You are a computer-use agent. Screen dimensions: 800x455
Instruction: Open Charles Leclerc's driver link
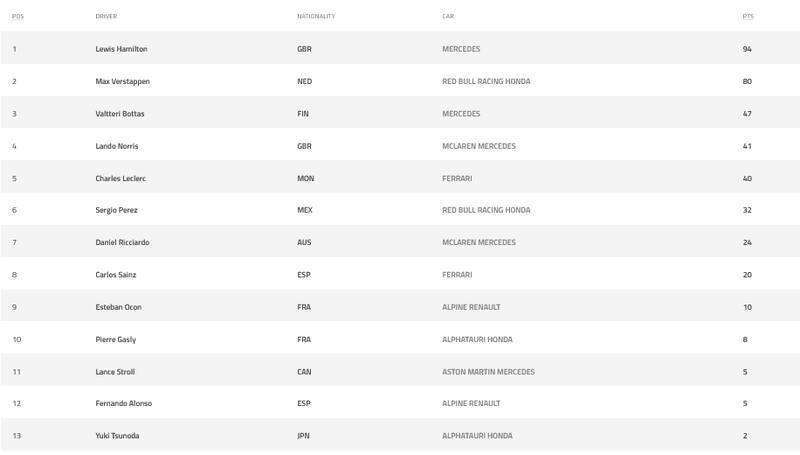[120, 178]
